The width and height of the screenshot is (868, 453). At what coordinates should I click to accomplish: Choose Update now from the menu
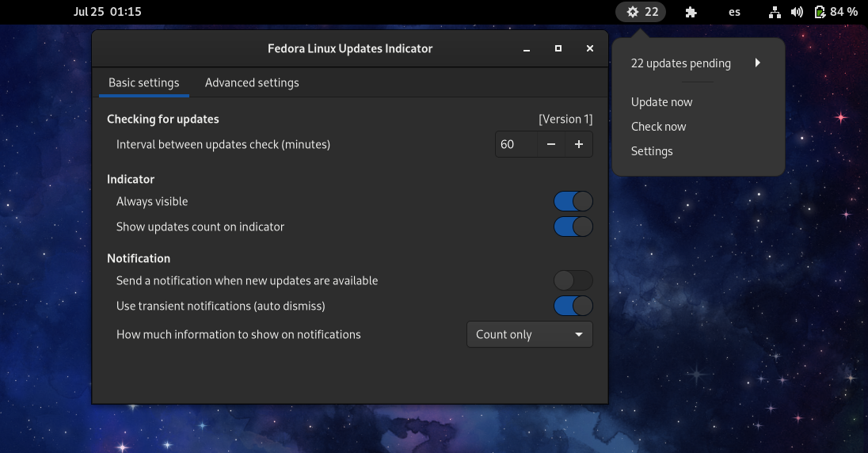pyautogui.click(x=661, y=102)
